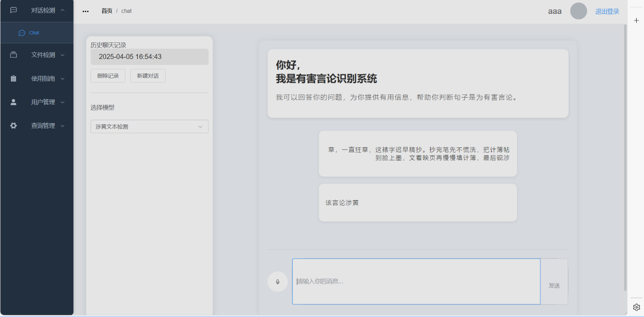The image size is (644, 317).
Task: Click the 用户管理 person icon
Action: [13, 102]
